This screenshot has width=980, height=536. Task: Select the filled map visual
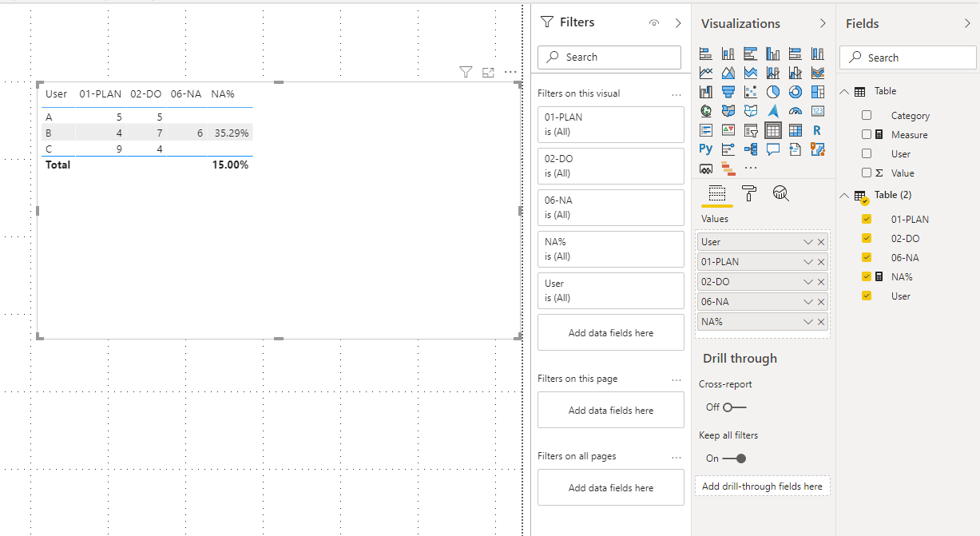click(728, 111)
